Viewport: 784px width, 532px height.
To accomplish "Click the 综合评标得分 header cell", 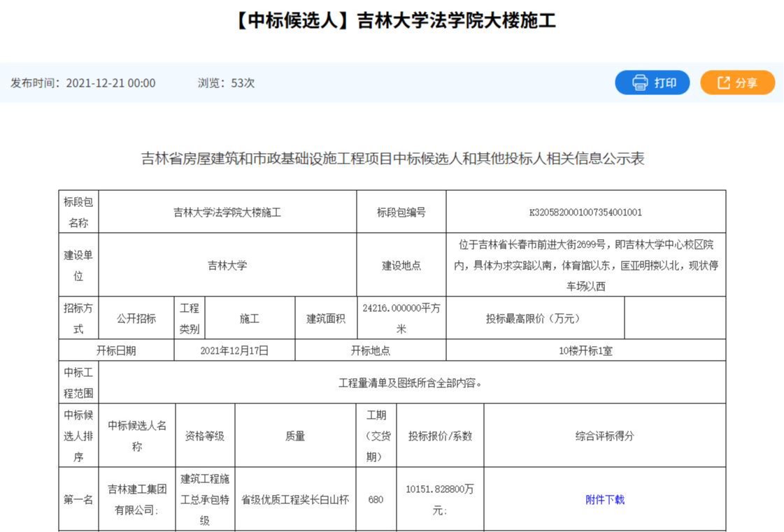I will 604,436.
